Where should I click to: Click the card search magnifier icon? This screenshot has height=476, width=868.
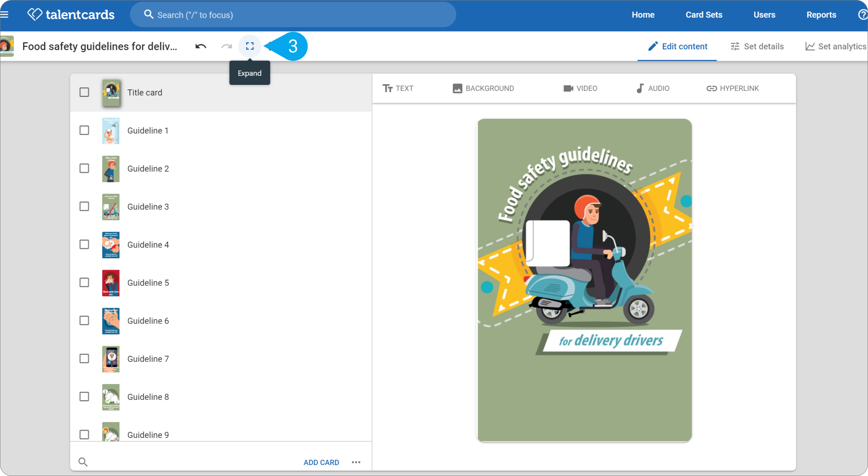coord(83,462)
